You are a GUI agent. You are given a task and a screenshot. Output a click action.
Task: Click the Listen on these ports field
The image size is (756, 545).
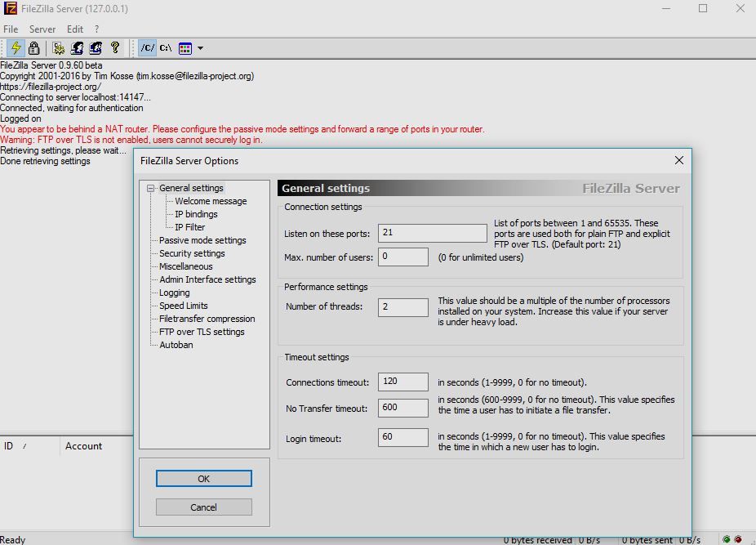[432, 233]
